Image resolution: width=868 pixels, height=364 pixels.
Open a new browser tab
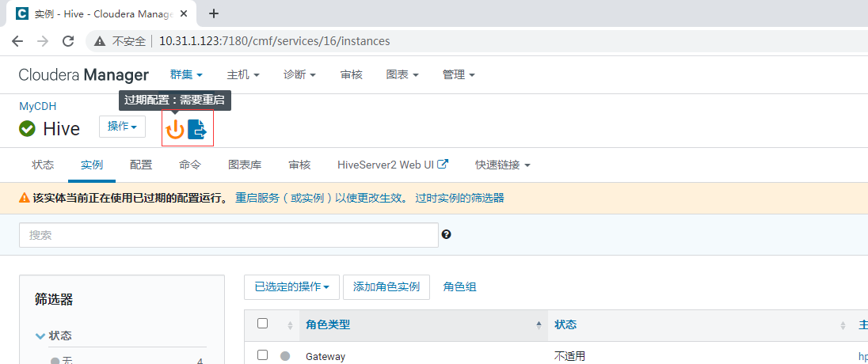pyautogui.click(x=214, y=13)
